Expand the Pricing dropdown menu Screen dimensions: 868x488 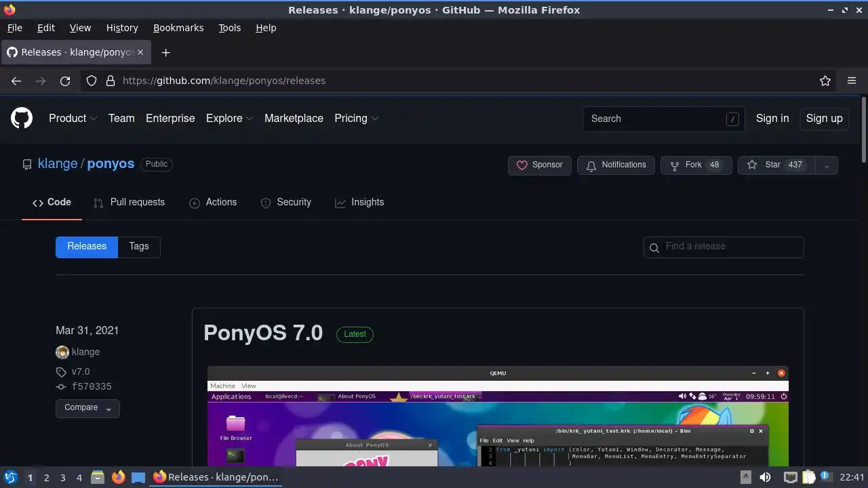(x=356, y=118)
